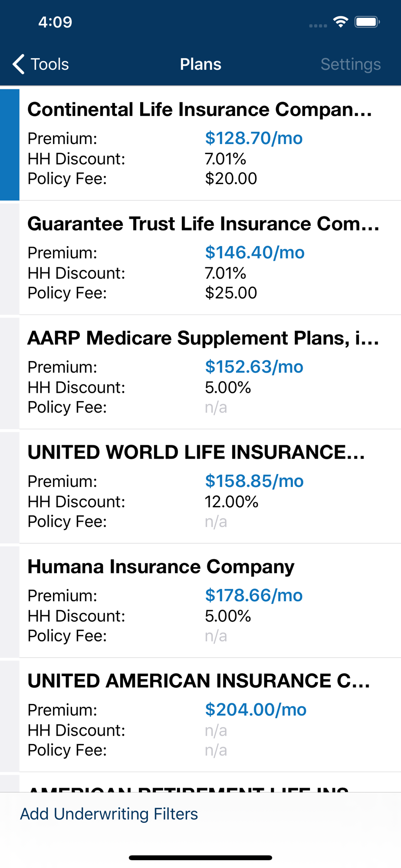Select Humana Insurance Company plan
This screenshot has height=868, width=401.
161,566
